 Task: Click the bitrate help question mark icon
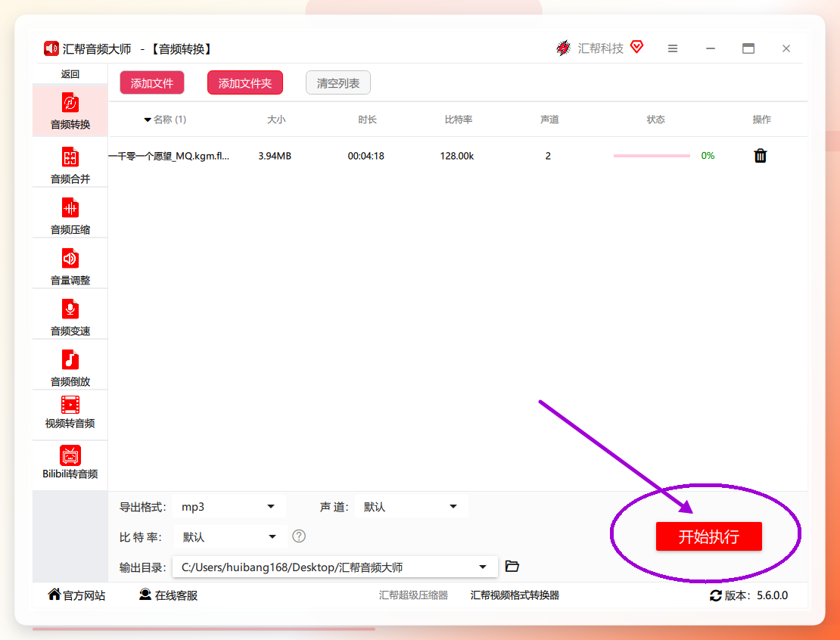tap(299, 536)
